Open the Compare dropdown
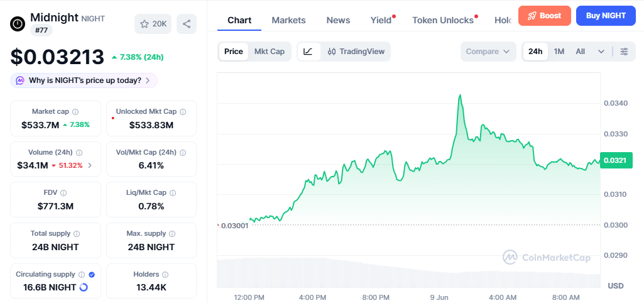This screenshot has width=644, height=303. tap(488, 52)
